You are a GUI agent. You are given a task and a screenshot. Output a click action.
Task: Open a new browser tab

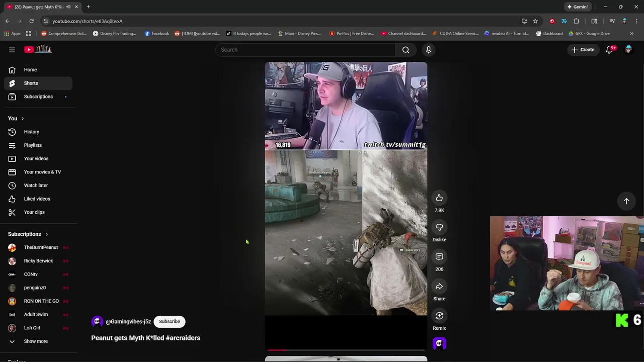tap(88, 7)
